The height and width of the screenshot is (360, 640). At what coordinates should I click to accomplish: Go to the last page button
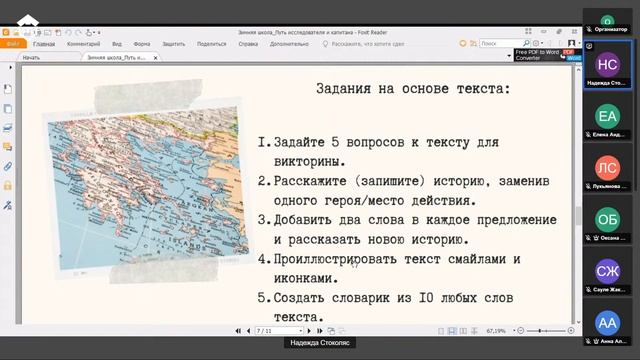(x=320, y=331)
